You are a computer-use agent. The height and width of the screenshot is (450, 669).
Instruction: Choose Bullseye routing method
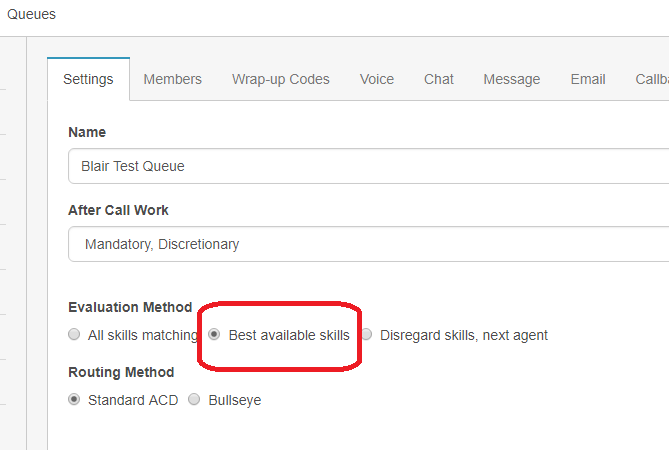pos(194,399)
